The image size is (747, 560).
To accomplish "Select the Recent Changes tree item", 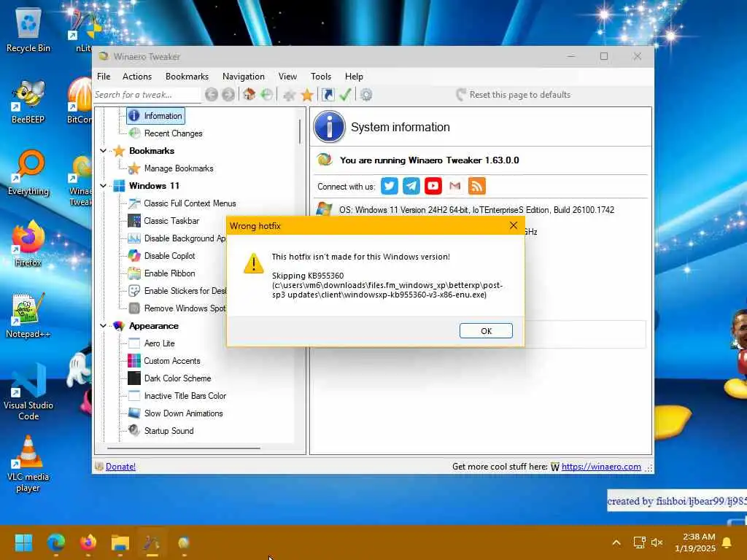I will (x=166, y=133).
